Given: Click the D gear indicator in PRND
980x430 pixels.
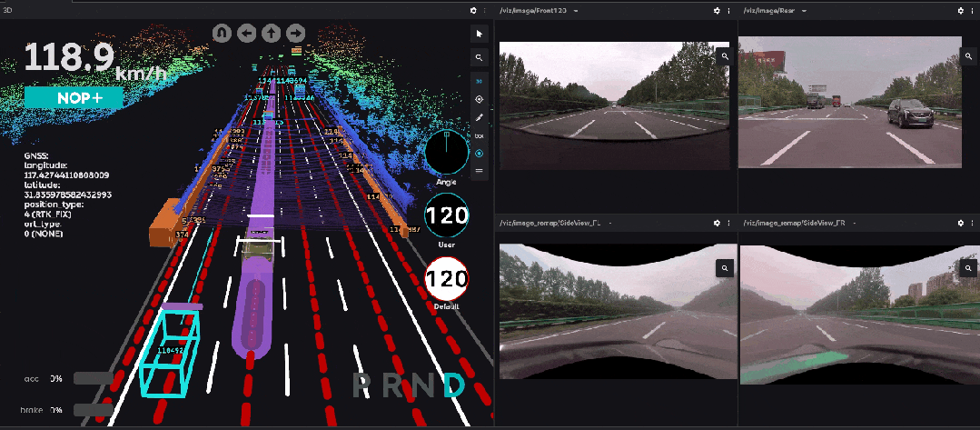Looking at the screenshot, I should pos(454,385).
